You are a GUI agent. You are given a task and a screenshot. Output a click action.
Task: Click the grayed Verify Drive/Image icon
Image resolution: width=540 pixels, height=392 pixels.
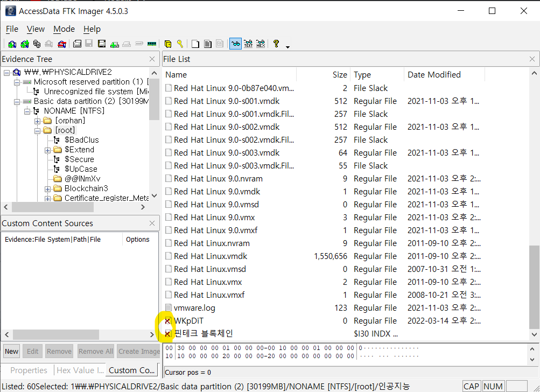139,44
